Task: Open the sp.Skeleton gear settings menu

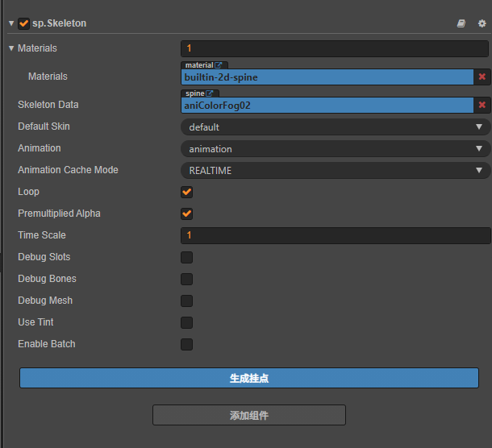Action: (x=482, y=23)
